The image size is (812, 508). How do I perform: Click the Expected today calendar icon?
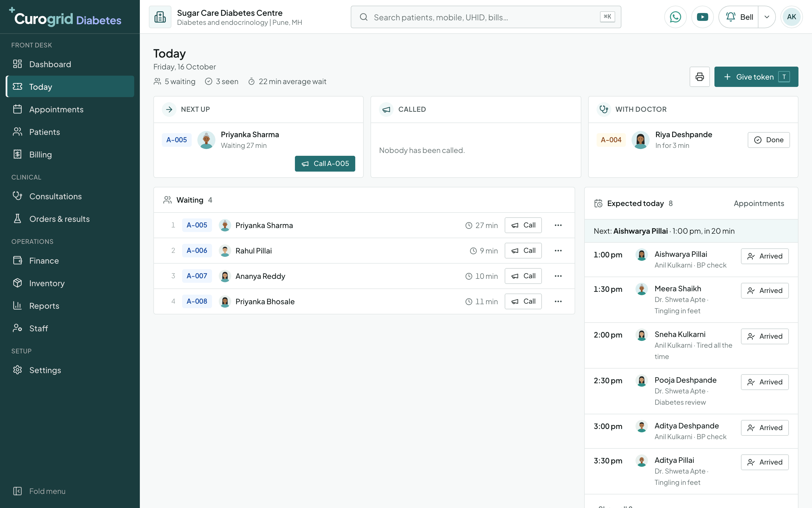598,203
